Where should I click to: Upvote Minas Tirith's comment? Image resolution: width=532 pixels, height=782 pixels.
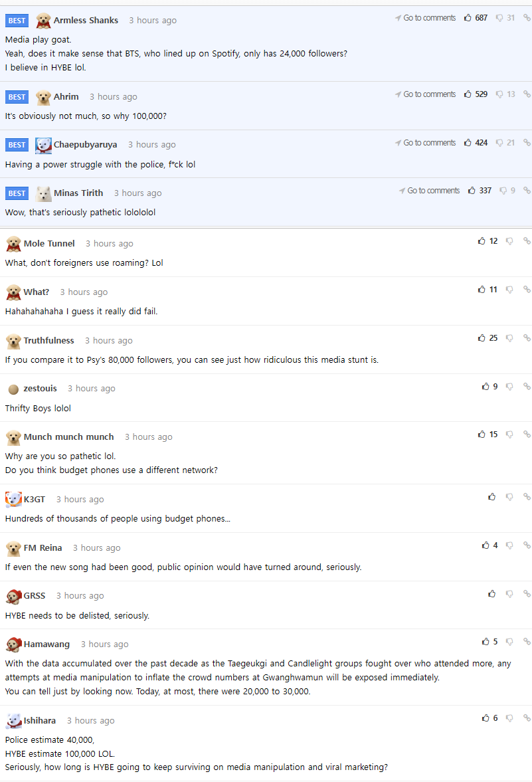click(x=472, y=191)
